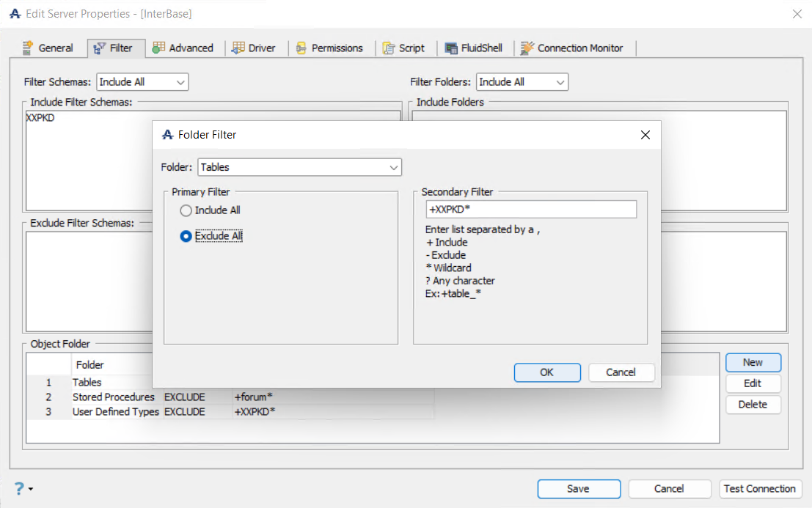This screenshot has height=508, width=812.
Task: Switch to the Connection Monitor tab
Action: coord(572,48)
